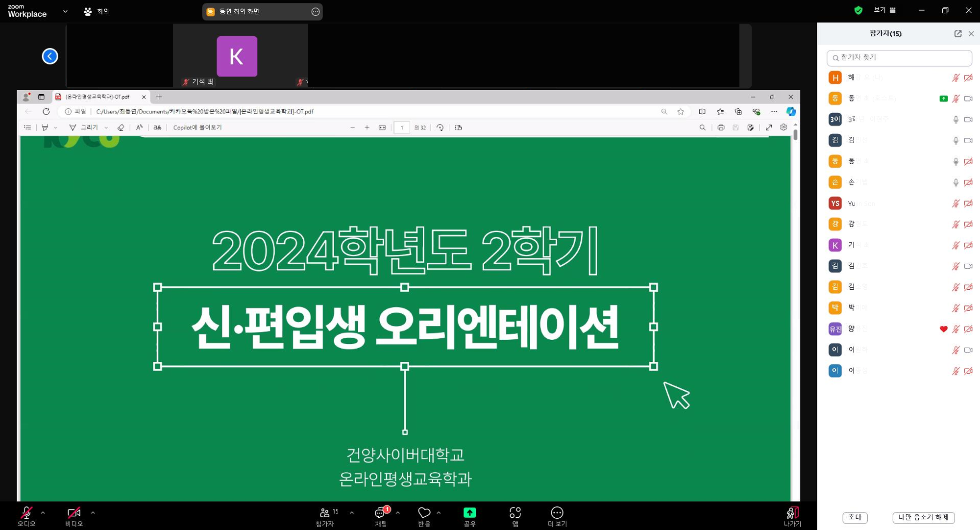Select the purple K avatar in participant list
Screen dimensions: 980x530
pyautogui.click(x=835, y=245)
